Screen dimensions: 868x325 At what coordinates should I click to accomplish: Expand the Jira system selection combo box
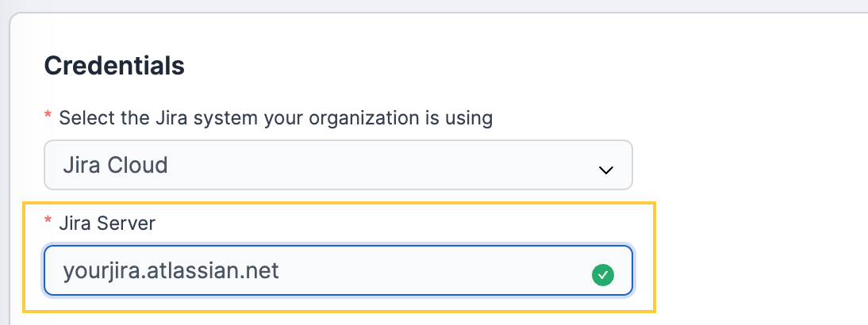[338, 165]
